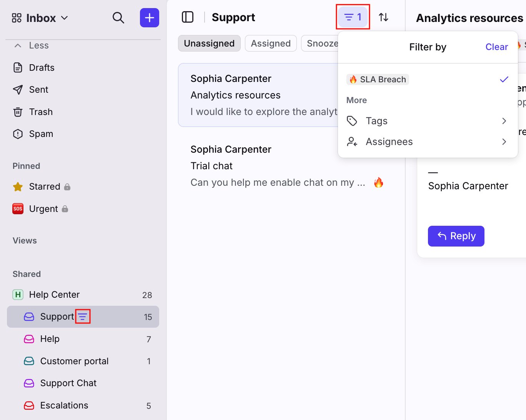
Task: Click filter icon beside Support in sidebar
Action: tap(83, 317)
